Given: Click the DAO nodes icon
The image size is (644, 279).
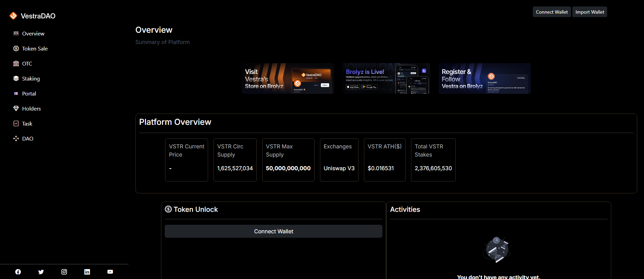Looking at the screenshot, I should point(16,138).
